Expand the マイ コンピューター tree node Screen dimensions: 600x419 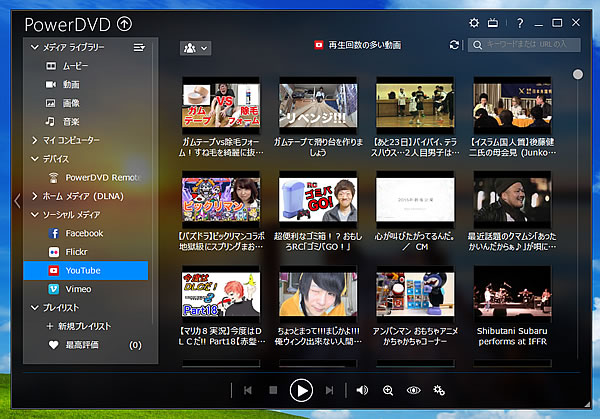35,140
